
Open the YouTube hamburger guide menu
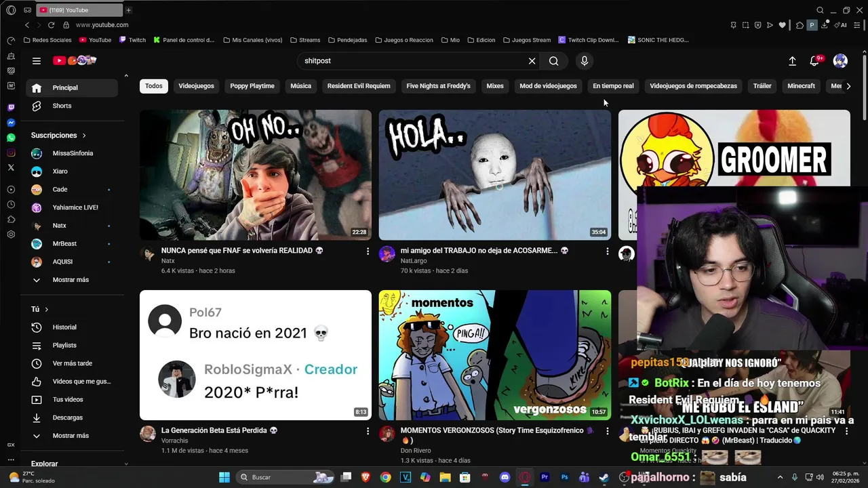tap(37, 61)
